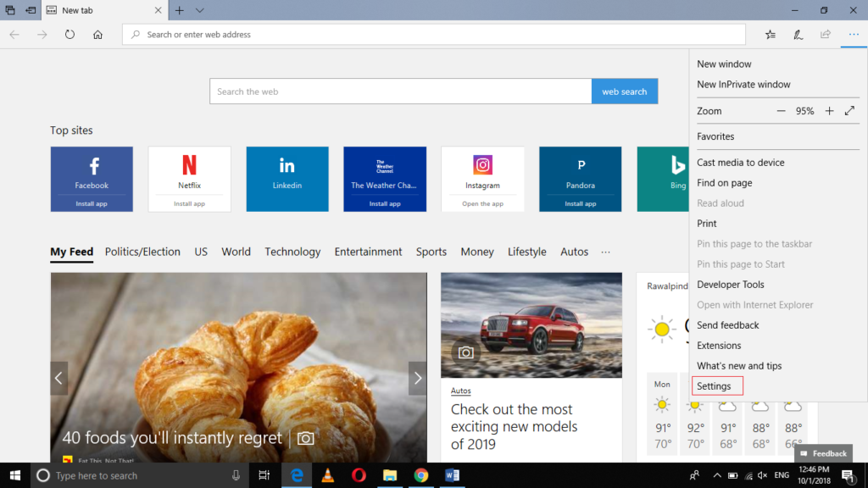Viewport: 868px width, 488px height.
Task: Activate the microphone in the taskbar search
Action: click(235, 475)
